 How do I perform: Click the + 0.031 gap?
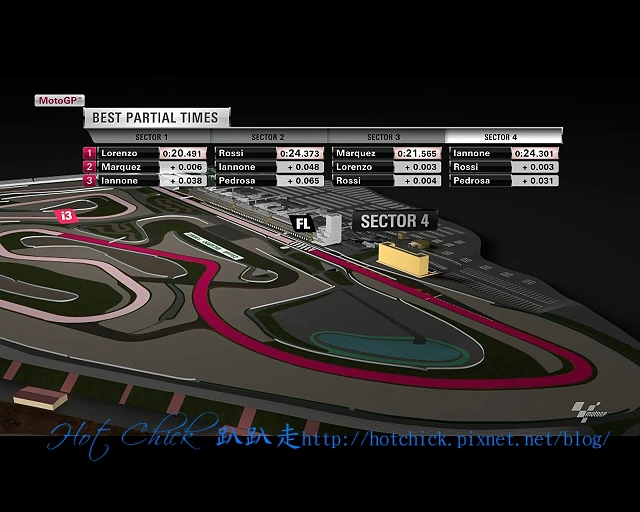pos(535,180)
